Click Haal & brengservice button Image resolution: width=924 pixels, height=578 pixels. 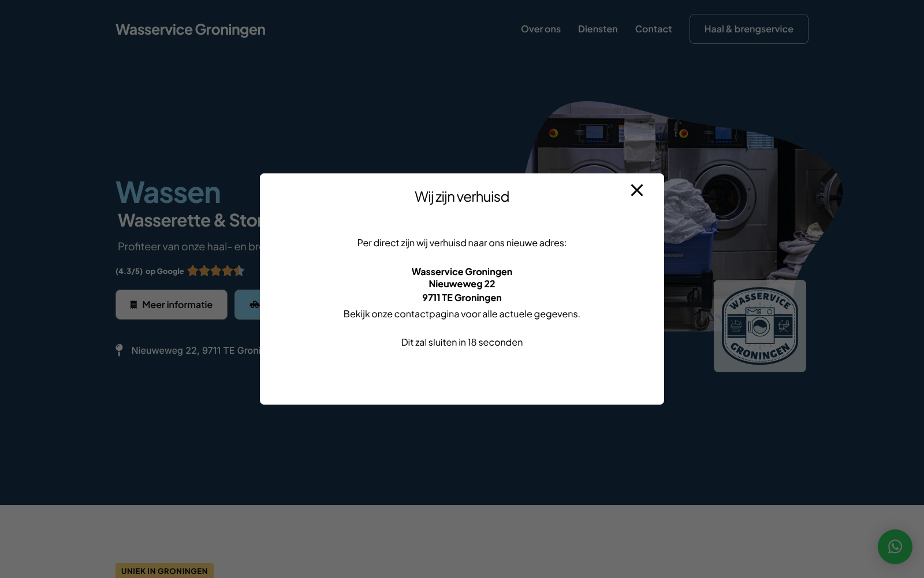click(748, 29)
